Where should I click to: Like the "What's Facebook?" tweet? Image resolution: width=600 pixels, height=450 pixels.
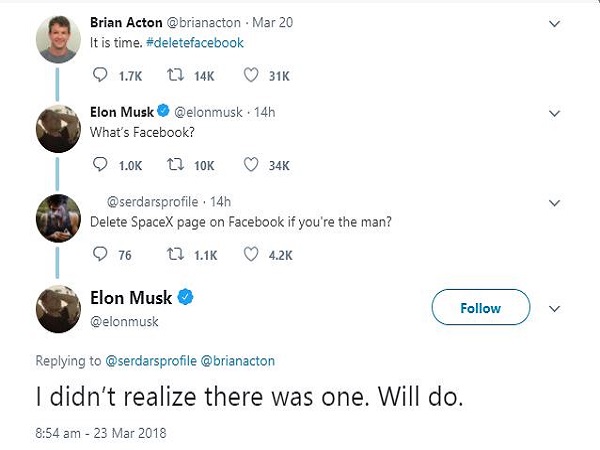coord(251,165)
